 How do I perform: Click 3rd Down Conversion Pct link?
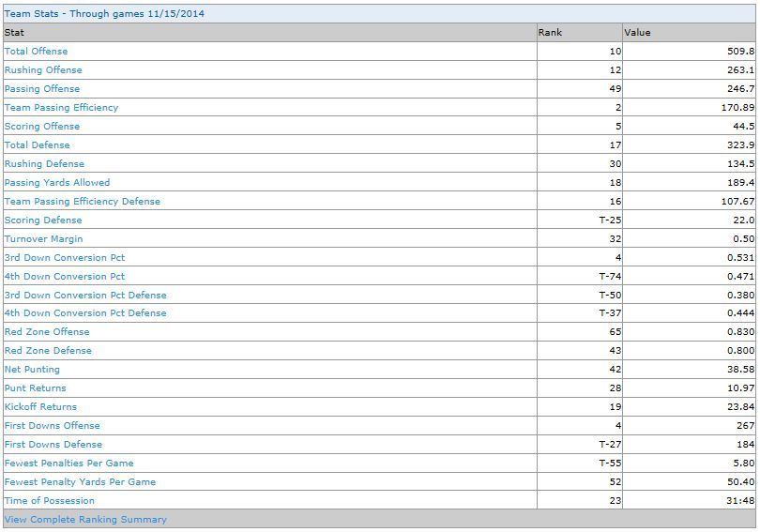pyautogui.click(x=65, y=258)
